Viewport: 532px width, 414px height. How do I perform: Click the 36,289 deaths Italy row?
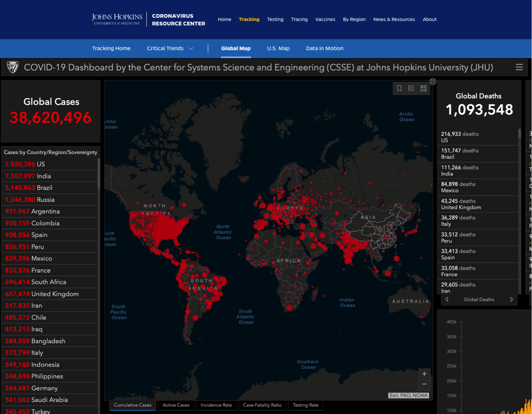click(x=478, y=221)
